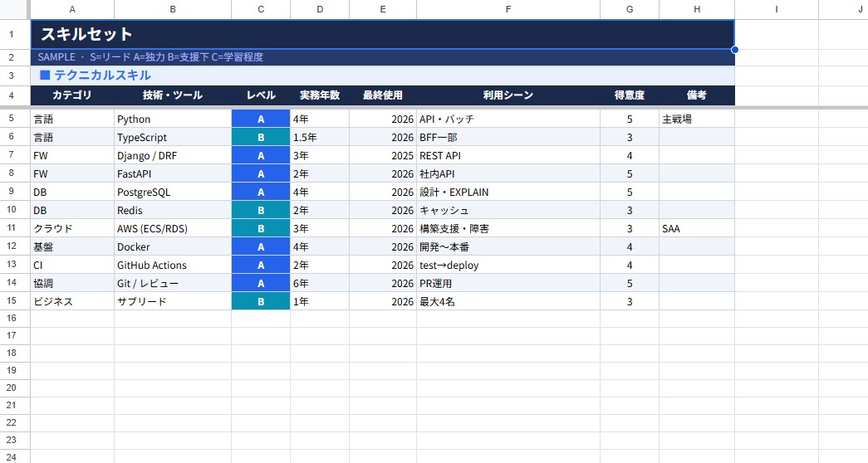Click the level B badge for TypeScript
Image resolution: width=868 pixels, height=463 pixels.
click(x=261, y=137)
